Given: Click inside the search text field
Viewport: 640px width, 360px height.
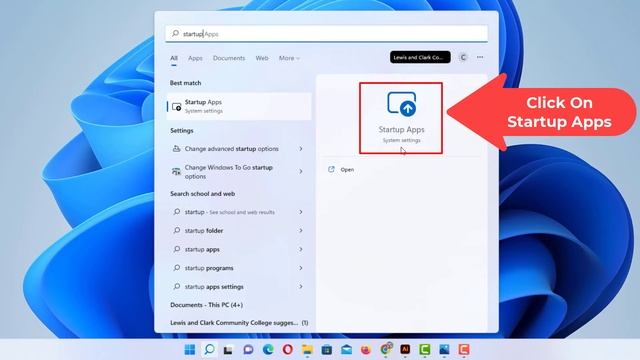Looking at the screenshot, I should (327, 33).
